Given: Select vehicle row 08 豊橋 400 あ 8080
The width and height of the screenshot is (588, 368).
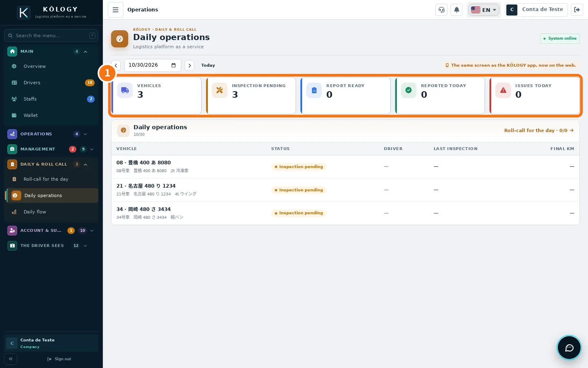Looking at the screenshot, I should [345, 167].
